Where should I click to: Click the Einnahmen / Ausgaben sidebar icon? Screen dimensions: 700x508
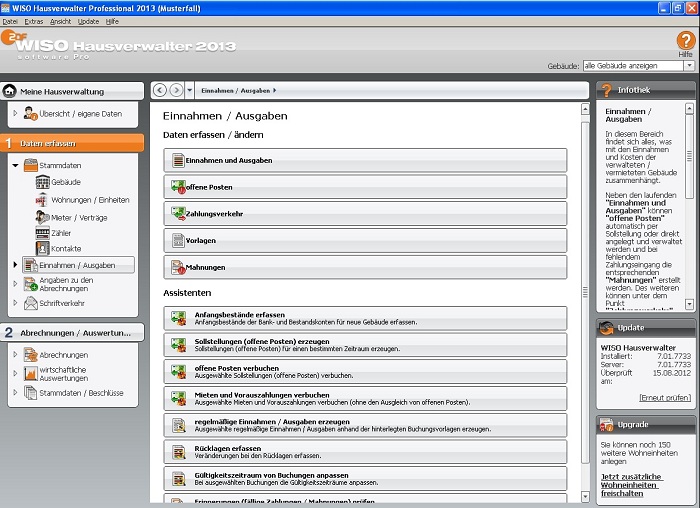tap(30, 265)
